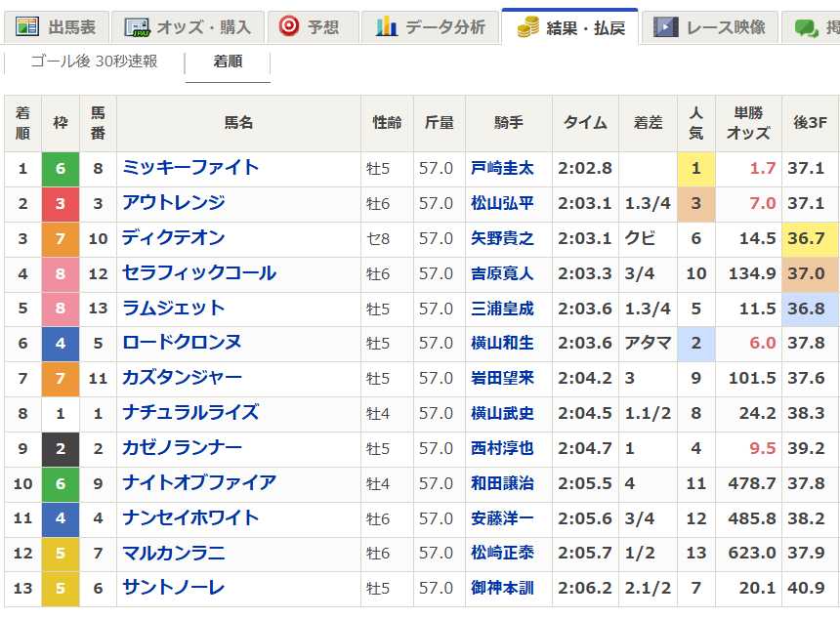Open horse ミッキーファイト link
This screenshot has width=840, height=619.
pos(190,168)
